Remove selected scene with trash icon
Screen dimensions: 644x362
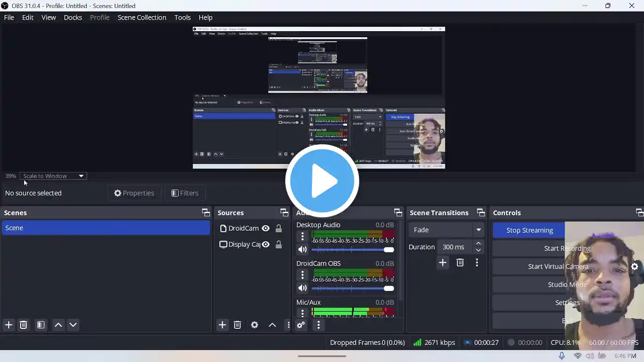[x=23, y=325]
